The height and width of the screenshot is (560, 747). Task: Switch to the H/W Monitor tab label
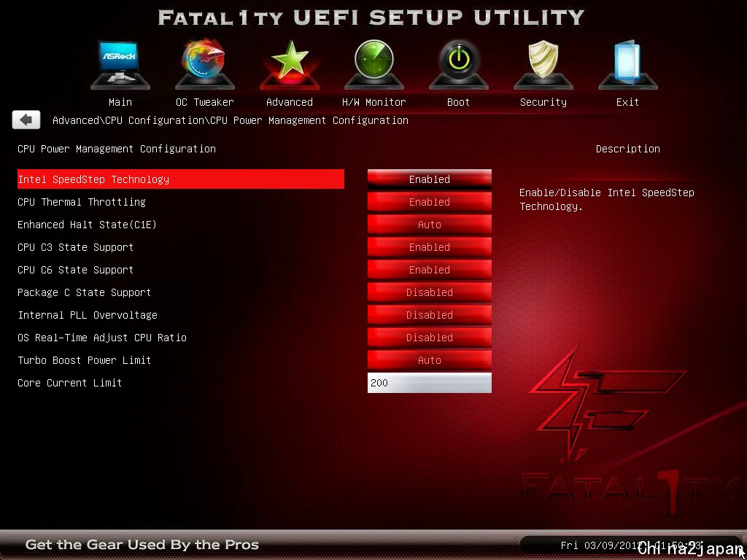point(374,102)
